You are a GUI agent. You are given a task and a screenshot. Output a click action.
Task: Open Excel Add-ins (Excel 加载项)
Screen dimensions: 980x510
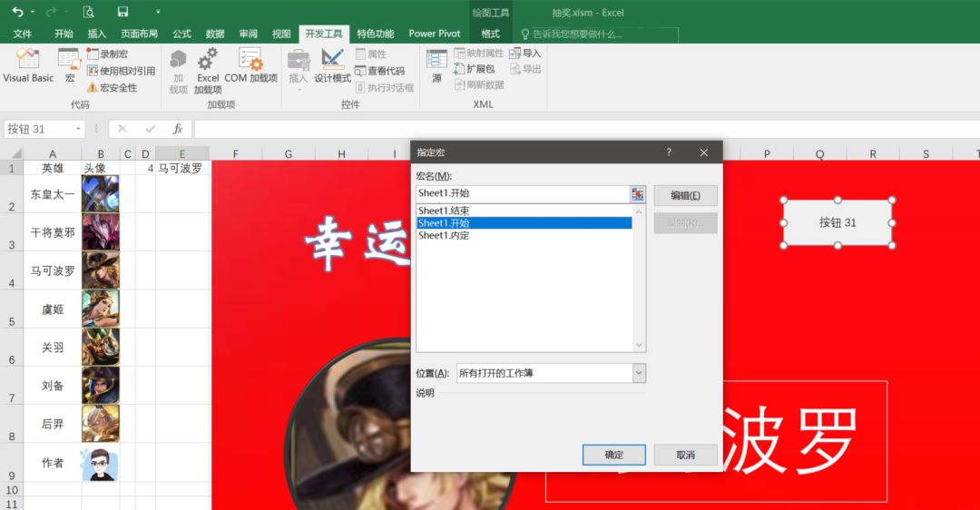tap(208, 71)
